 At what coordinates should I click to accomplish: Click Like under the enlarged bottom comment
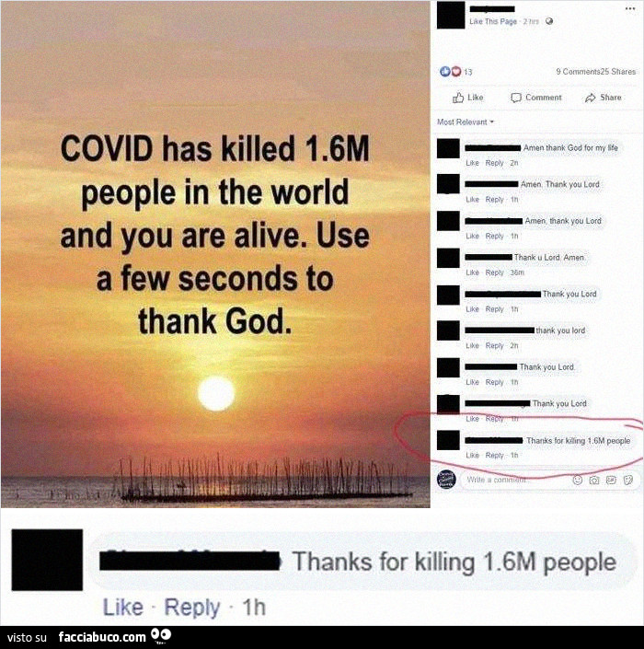tap(123, 608)
